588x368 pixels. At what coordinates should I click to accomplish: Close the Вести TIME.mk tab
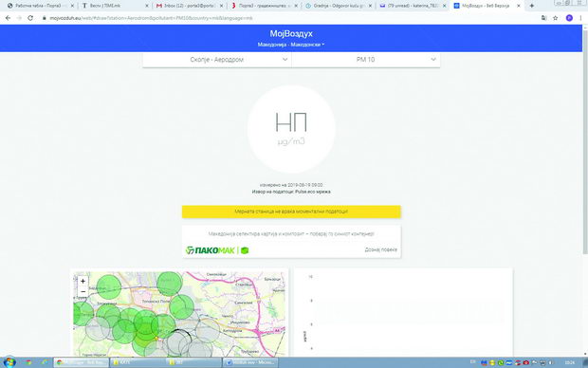(x=147, y=6)
